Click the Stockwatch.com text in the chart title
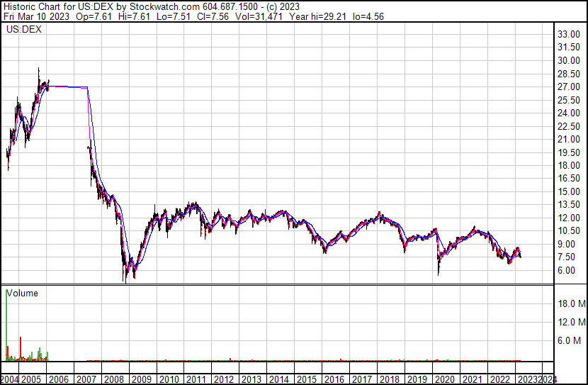 click(164, 7)
